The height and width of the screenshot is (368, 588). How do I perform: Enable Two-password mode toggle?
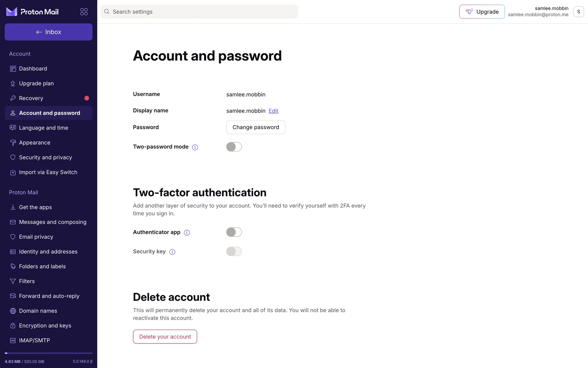[x=234, y=147]
